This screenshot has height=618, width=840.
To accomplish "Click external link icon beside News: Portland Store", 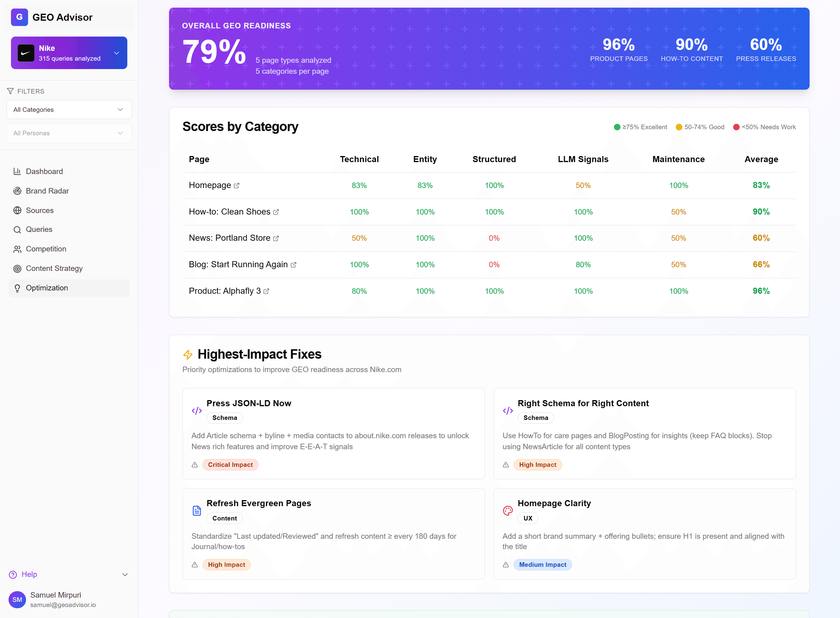I will coord(276,238).
